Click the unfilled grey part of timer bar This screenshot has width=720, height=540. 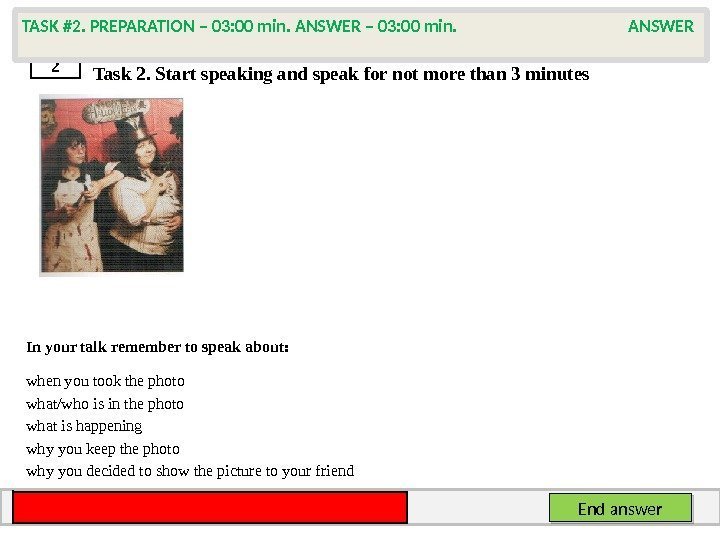[x=478, y=507]
